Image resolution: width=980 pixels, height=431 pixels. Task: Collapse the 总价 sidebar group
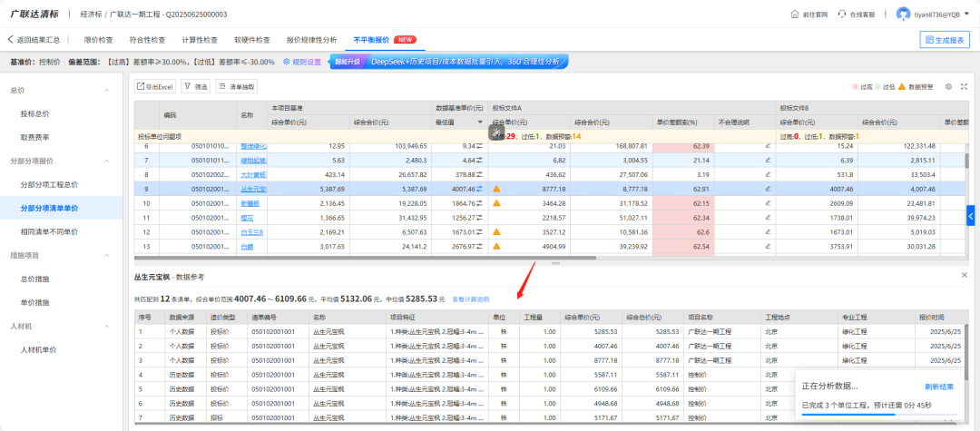pos(107,90)
